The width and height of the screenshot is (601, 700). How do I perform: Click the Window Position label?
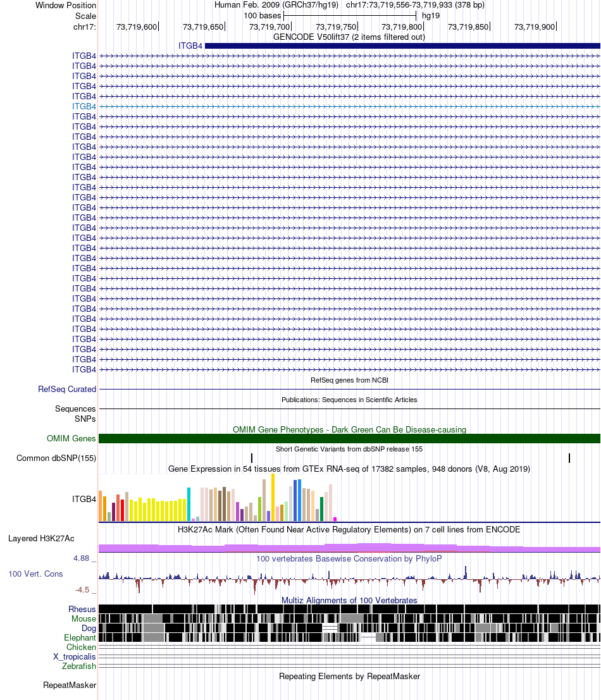point(66,5)
